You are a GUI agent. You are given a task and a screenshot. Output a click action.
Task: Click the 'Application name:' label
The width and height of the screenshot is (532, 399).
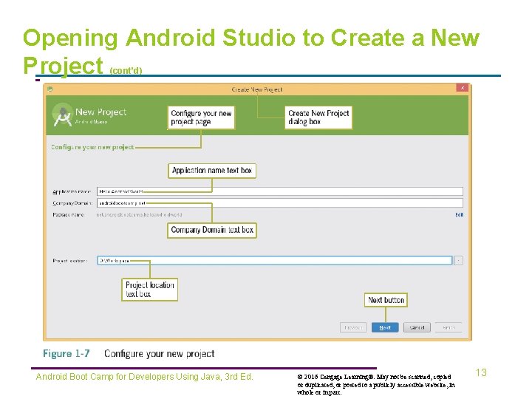pos(72,191)
